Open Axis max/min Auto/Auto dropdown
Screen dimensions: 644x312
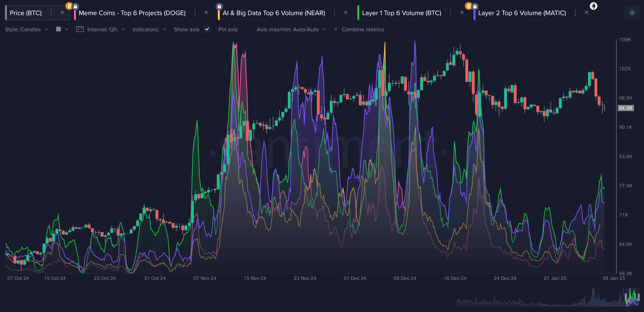[x=291, y=29]
